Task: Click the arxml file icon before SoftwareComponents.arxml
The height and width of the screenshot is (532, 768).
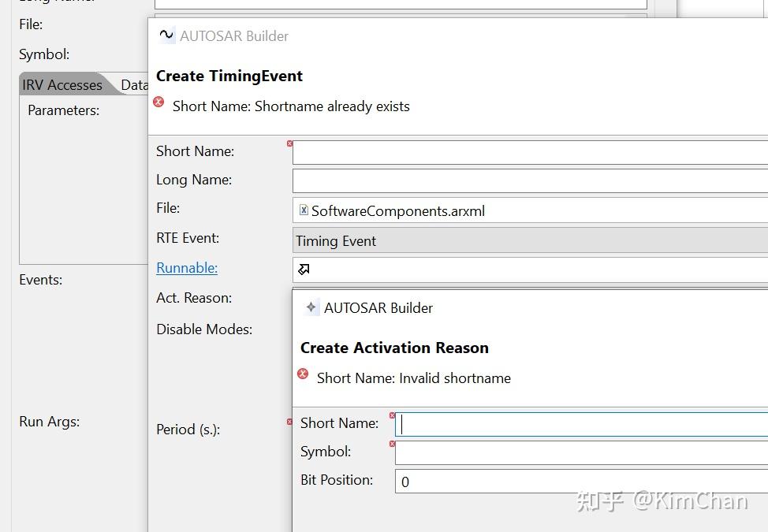Action: tap(304, 210)
